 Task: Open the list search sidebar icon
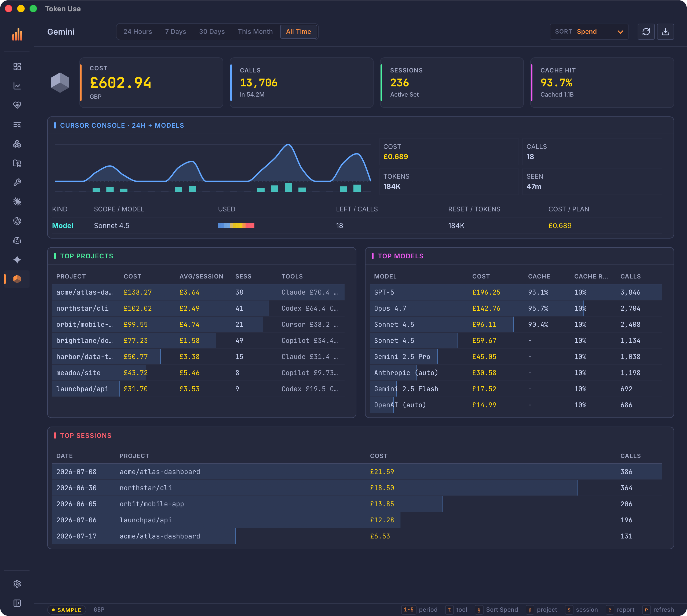point(17,125)
